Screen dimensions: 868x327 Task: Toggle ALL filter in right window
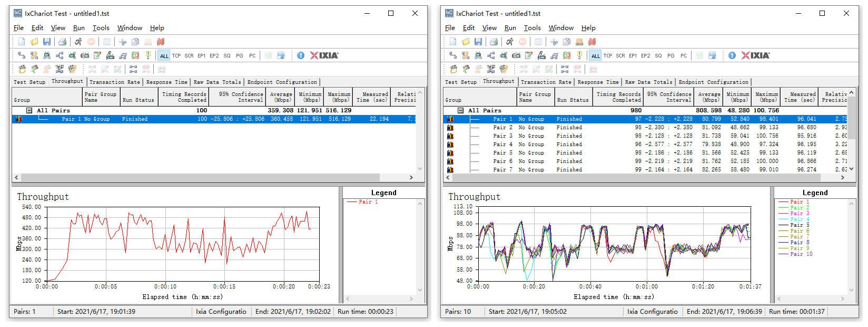coord(596,56)
